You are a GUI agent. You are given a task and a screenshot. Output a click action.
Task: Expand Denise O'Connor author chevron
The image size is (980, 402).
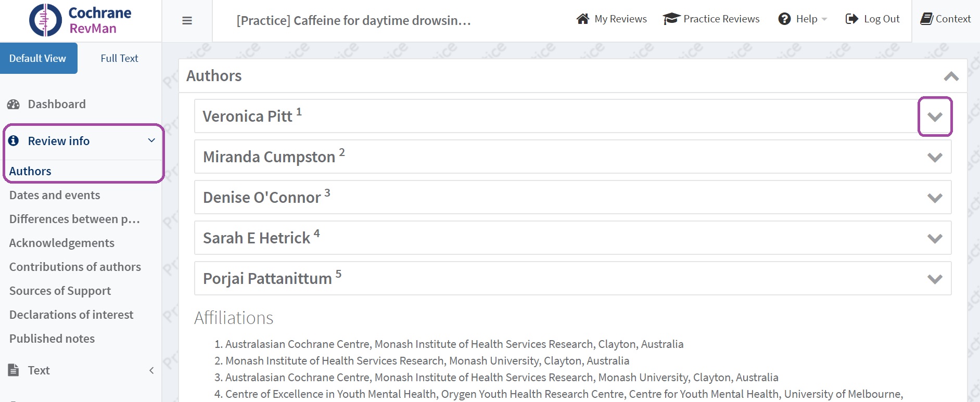[935, 198]
